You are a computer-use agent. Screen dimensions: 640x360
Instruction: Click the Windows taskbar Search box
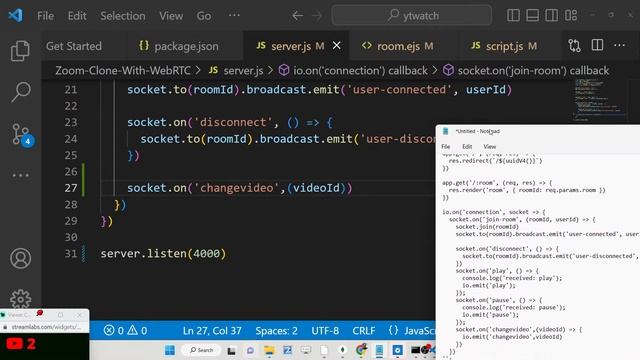tap(202, 350)
